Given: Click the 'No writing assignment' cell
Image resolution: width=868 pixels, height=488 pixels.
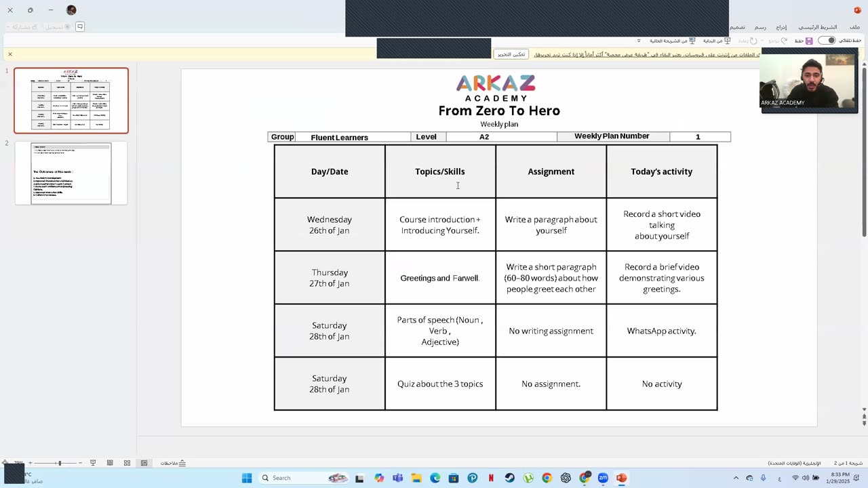Looking at the screenshot, I should pyautogui.click(x=551, y=331).
